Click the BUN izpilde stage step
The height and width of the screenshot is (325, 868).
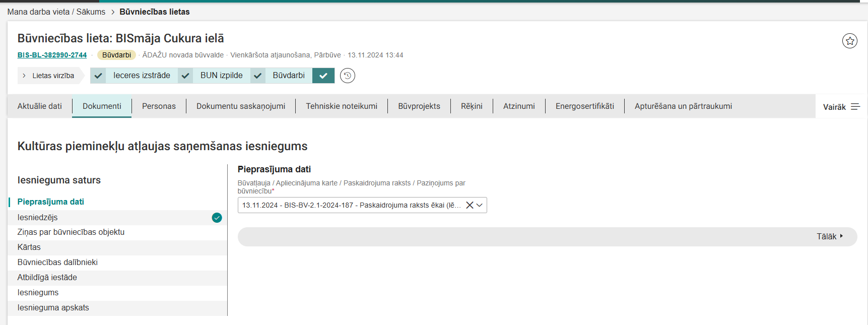[221, 76]
